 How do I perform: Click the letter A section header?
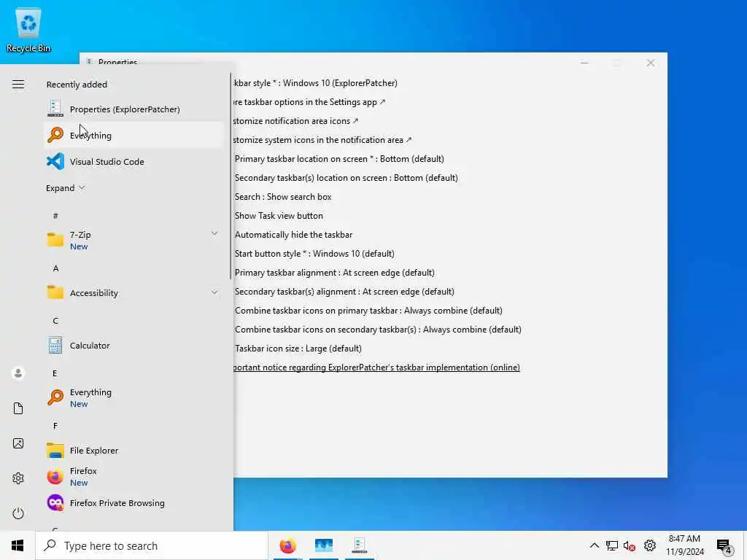click(x=55, y=268)
